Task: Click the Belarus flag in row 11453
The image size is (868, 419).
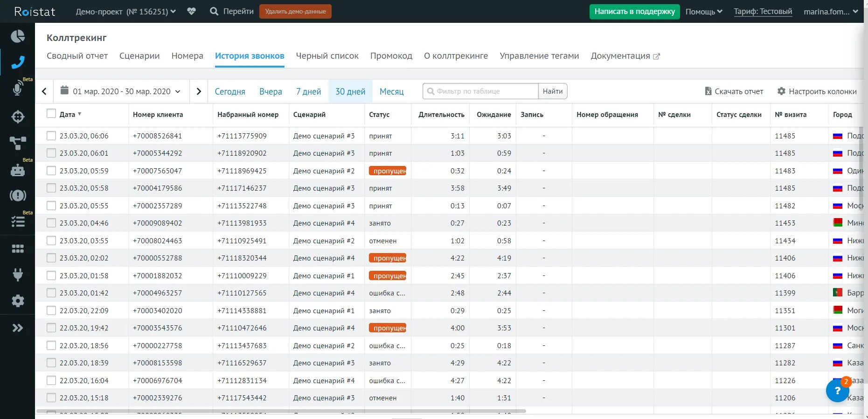Action: tap(838, 223)
